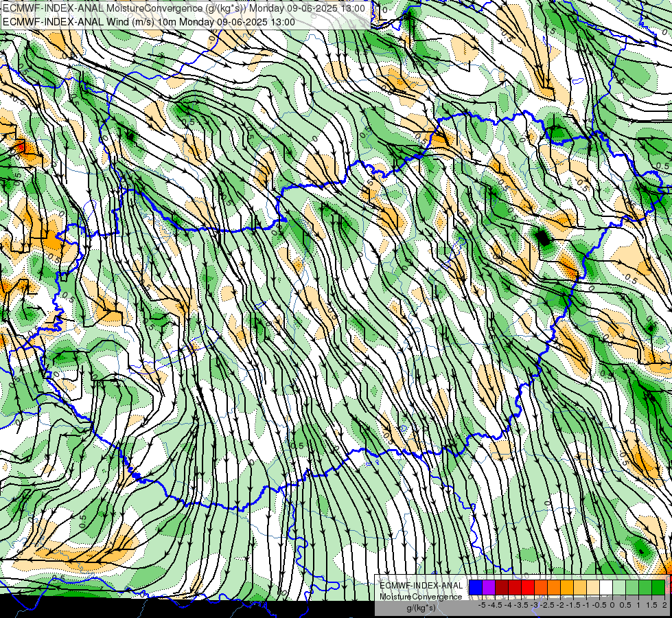This screenshot has height=618, width=672.
Task: Click the pale peach legend swatch above -1
Action: (592, 587)
